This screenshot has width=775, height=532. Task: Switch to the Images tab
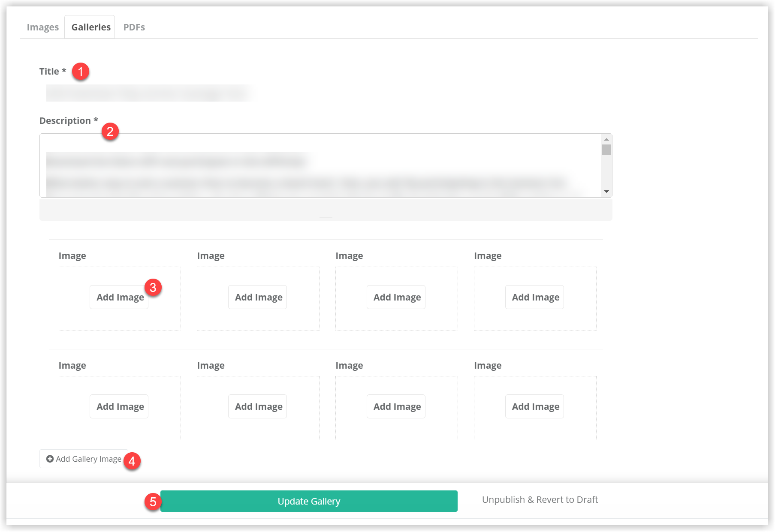pos(42,27)
